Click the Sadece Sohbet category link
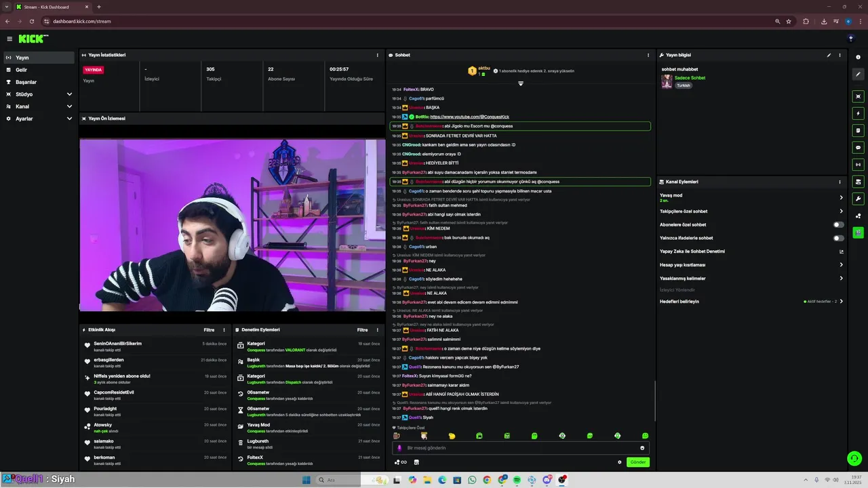Viewport: 868px width, 488px height. tap(690, 78)
